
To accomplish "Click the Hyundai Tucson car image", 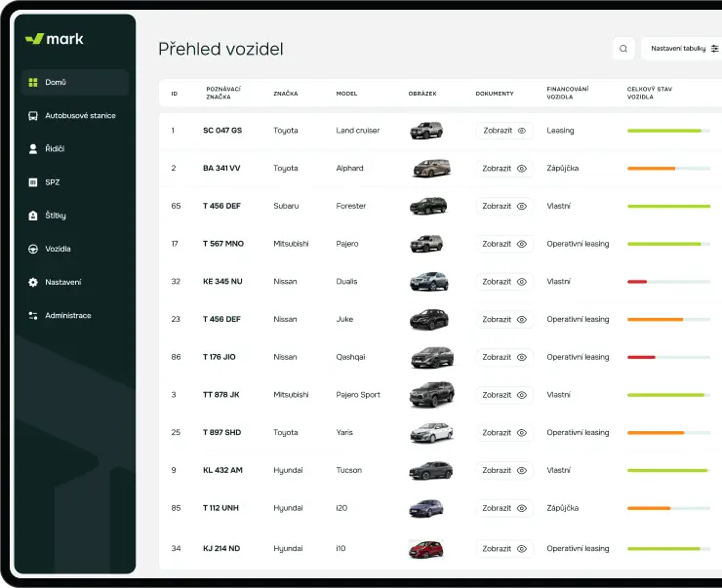I will tap(431, 470).
